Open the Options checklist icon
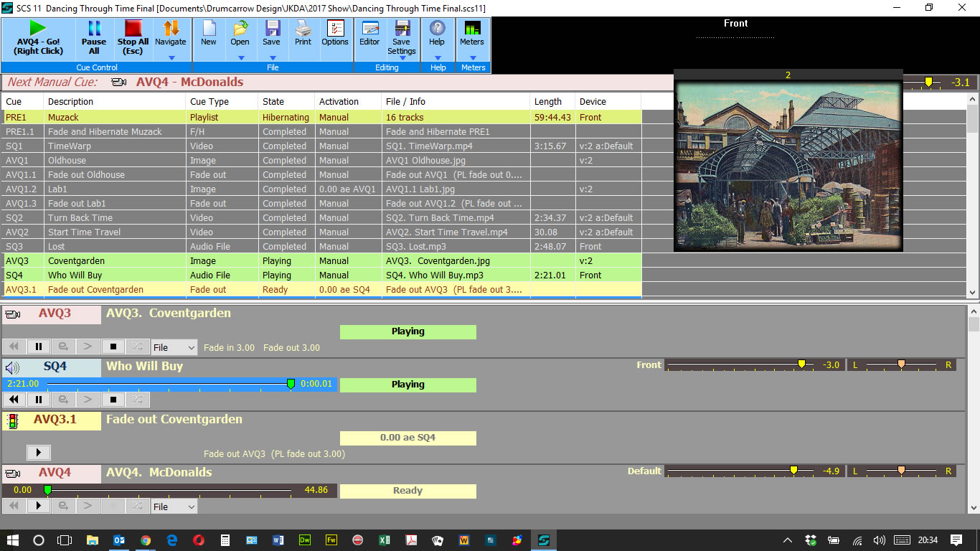 [335, 33]
